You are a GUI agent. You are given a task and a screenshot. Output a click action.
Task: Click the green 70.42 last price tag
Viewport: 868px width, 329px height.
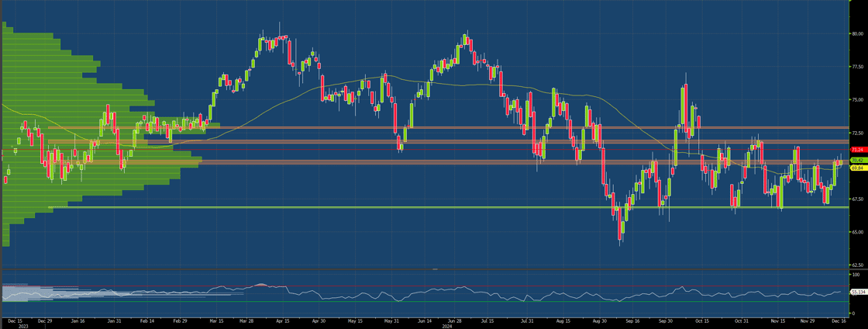[x=858, y=161]
